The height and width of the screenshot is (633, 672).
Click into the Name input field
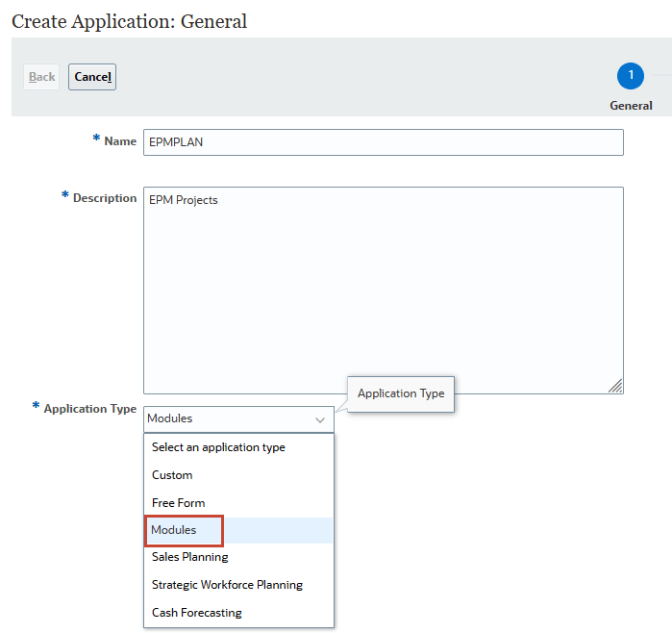tap(384, 142)
